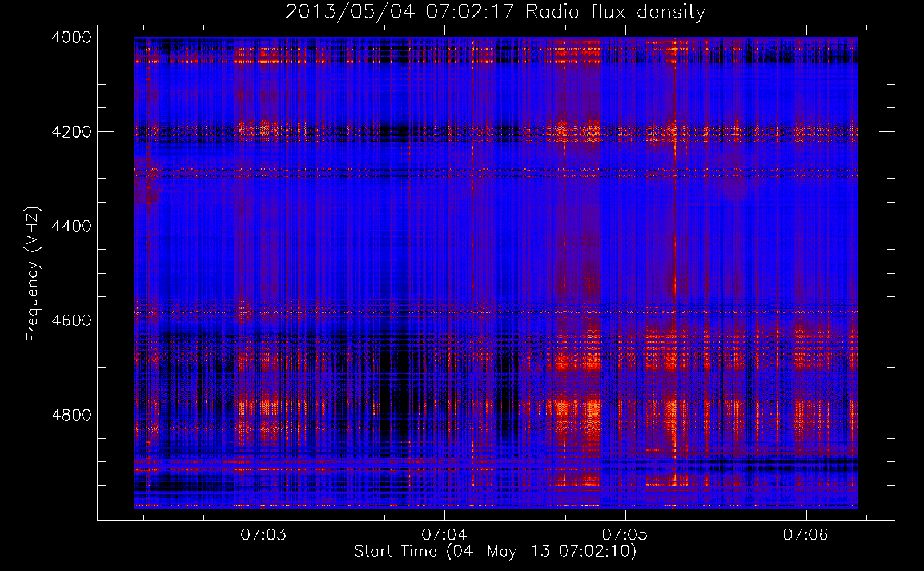Click the 07:04 time axis label
The height and width of the screenshot is (571, 924).
pyautogui.click(x=444, y=534)
